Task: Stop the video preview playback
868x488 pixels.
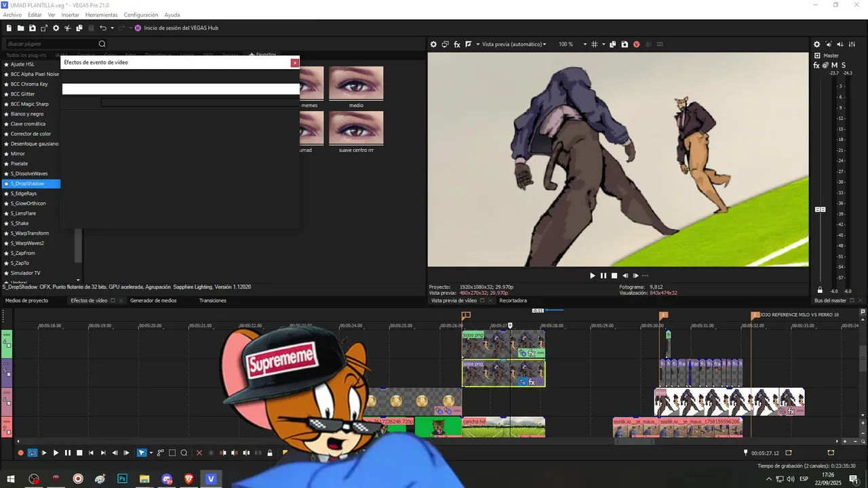Action: pyautogui.click(x=614, y=276)
